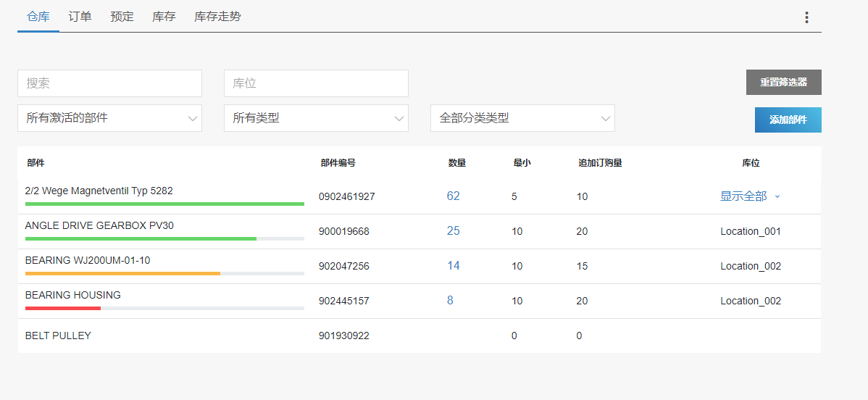The image size is (868, 400).
Task: Switch to the 订单 tab
Action: (x=80, y=17)
